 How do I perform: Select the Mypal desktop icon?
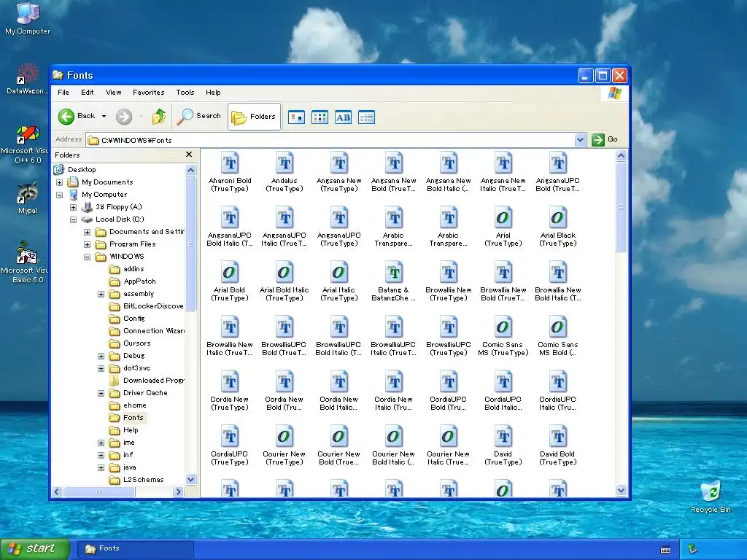click(x=27, y=198)
